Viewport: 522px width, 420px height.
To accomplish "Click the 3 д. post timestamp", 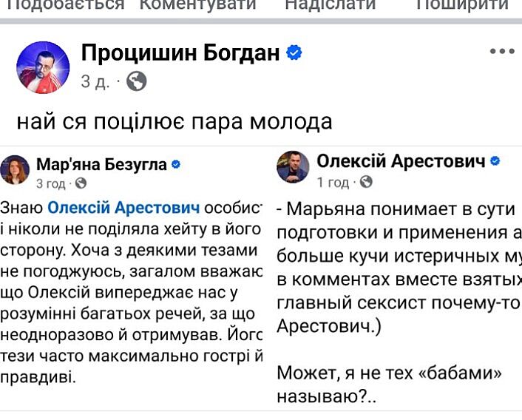I will point(95,81).
